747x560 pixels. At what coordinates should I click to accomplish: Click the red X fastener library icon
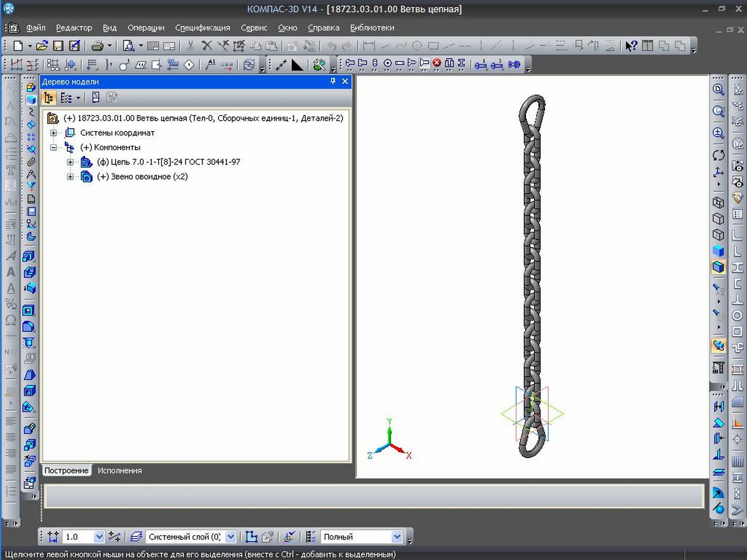click(437, 63)
